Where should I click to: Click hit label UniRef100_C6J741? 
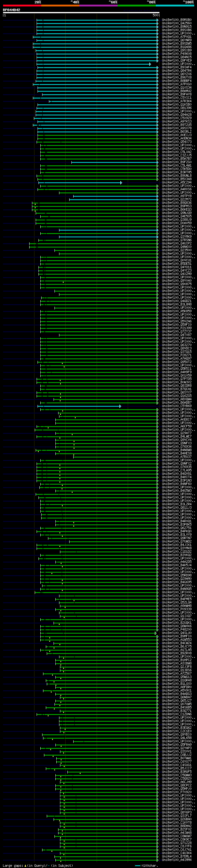[x=177, y=850]
